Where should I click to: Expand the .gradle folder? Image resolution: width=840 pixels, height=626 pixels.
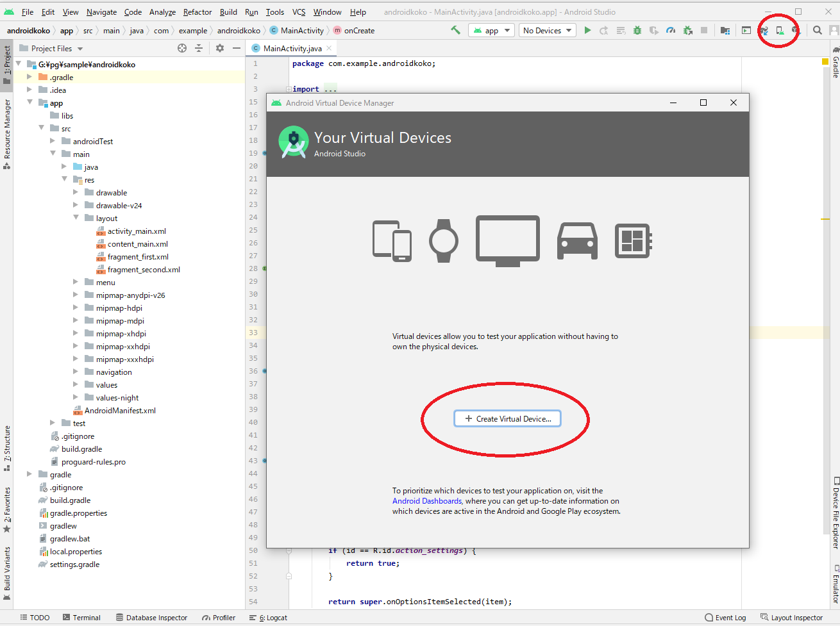[29, 77]
